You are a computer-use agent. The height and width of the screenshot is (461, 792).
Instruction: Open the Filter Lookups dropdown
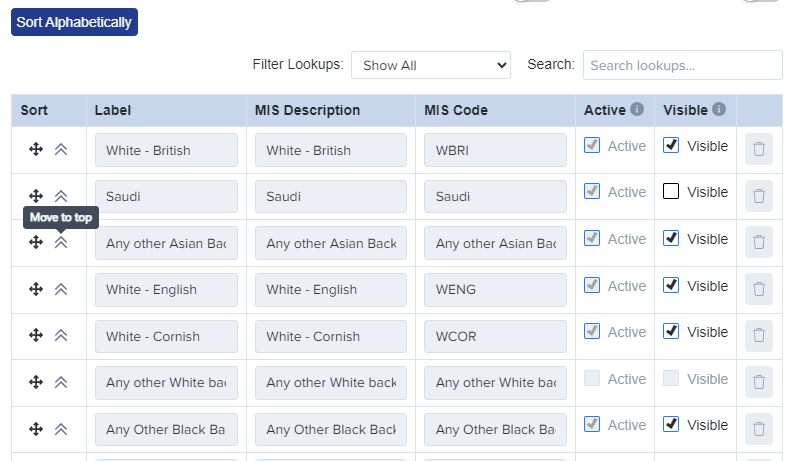pyautogui.click(x=431, y=65)
